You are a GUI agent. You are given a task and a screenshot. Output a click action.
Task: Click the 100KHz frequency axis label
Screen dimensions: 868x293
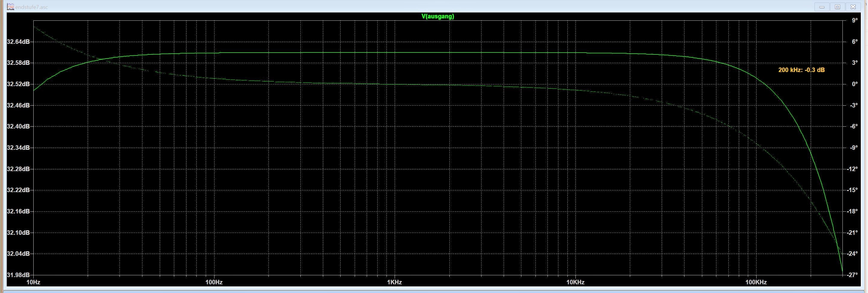click(756, 282)
